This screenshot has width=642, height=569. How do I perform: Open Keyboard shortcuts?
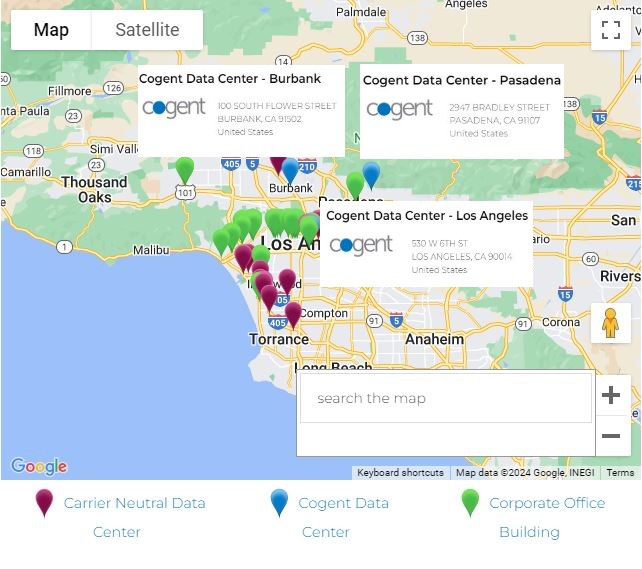click(x=400, y=473)
